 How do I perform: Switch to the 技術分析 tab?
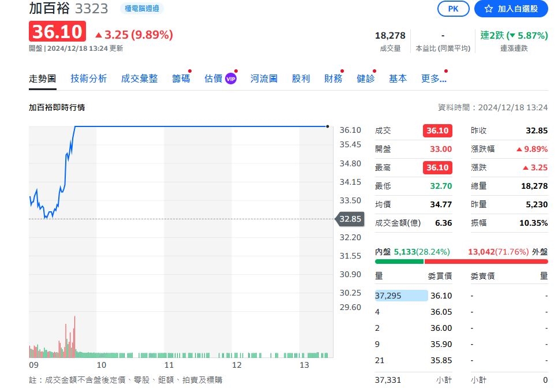coord(88,78)
